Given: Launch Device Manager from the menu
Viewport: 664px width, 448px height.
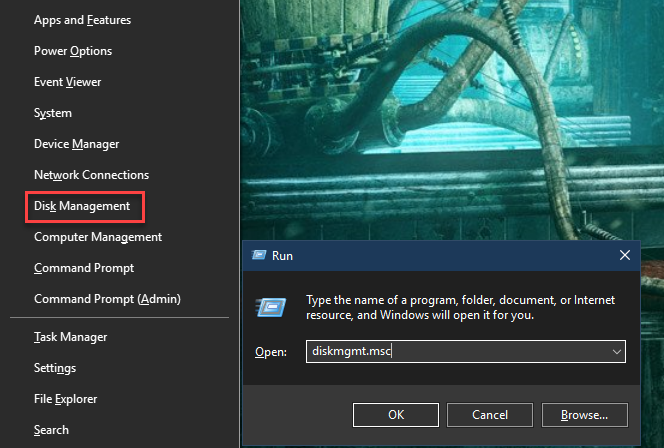Looking at the screenshot, I should click(x=76, y=144).
